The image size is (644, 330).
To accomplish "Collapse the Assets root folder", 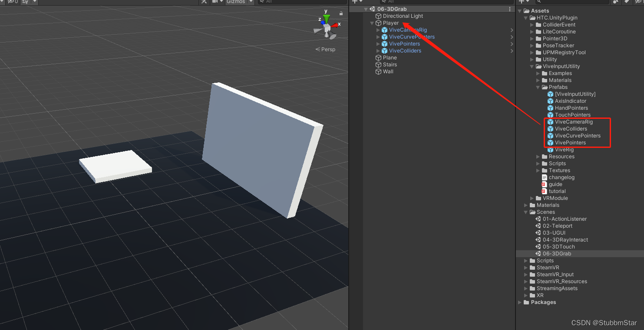I will coord(520,11).
